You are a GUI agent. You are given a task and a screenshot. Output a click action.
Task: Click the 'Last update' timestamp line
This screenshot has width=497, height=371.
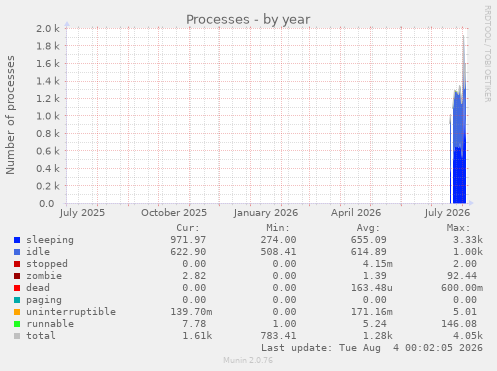pyautogui.click(x=372, y=348)
